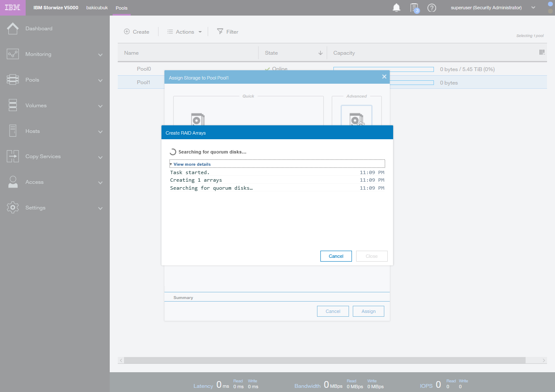Select the Quick drive assignment icon
Screen dimensions: 555x392
click(198, 119)
